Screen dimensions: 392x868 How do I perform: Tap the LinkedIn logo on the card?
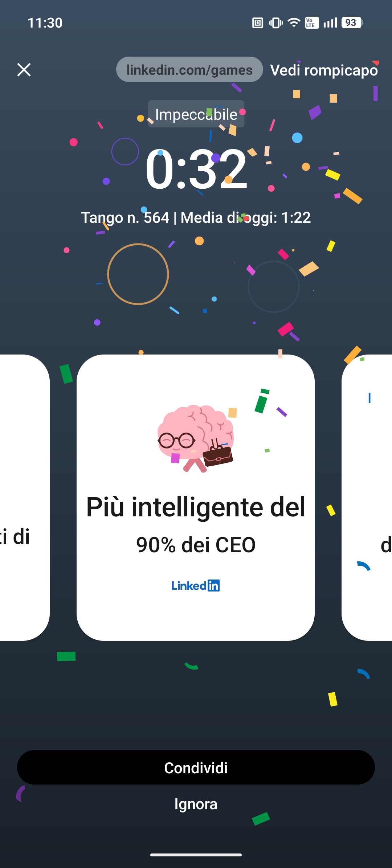(x=196, y=585)
